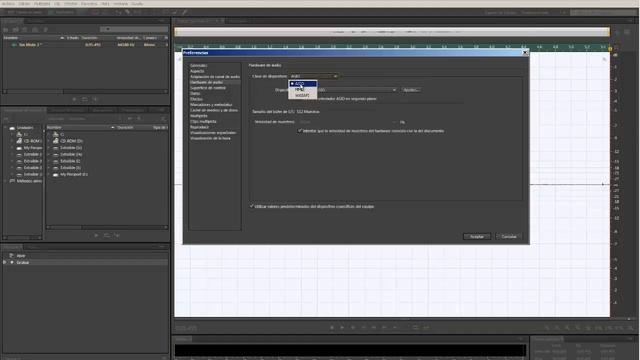Click the Waveform view button in top toolbar
The width and height of the screenshot is (640, 360).
click(x=24, y=12)
